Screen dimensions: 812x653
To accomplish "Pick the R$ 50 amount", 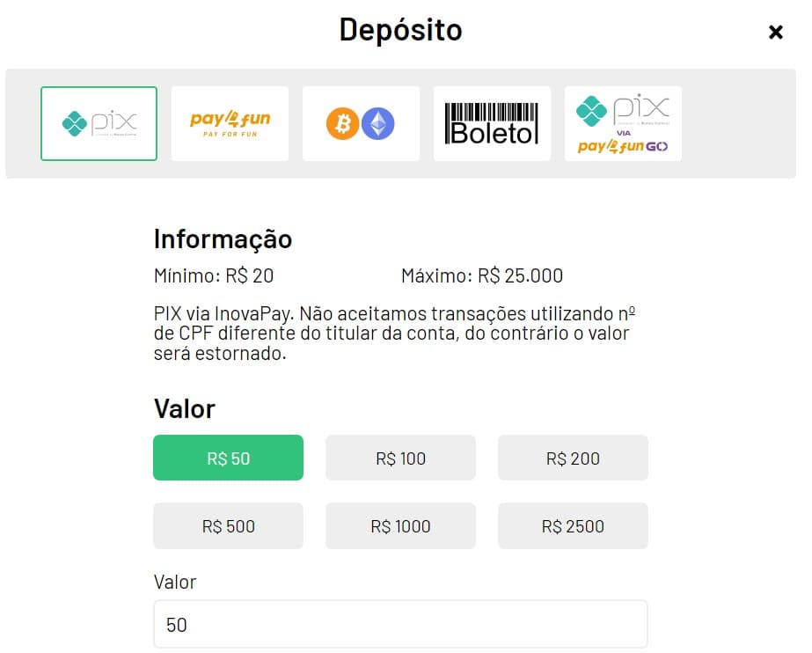I will tap(229, 458).
